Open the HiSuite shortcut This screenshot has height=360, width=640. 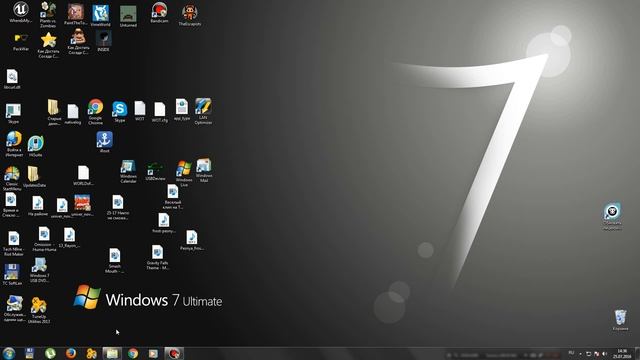(x=36, y=146)
